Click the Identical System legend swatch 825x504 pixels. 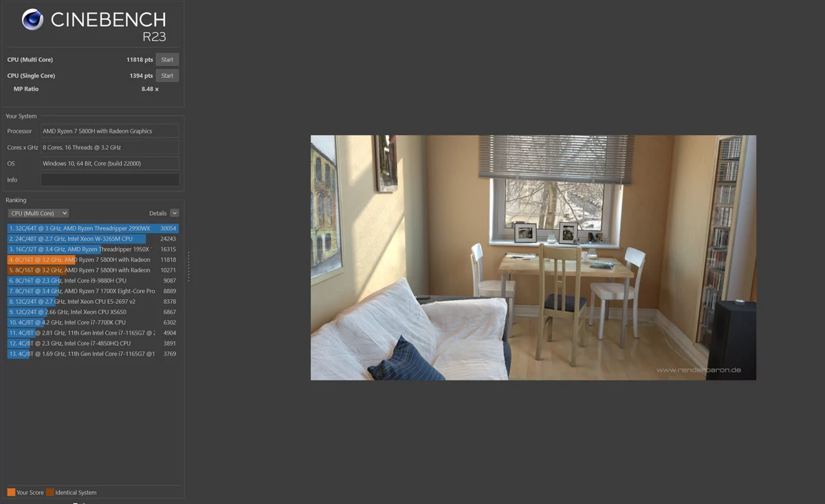point(50,492)
